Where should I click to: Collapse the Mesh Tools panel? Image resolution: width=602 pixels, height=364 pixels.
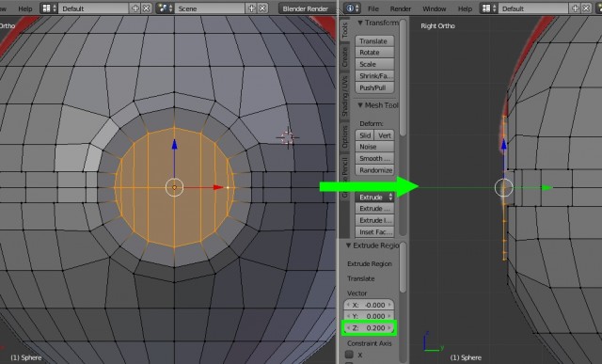click(360, 105)
